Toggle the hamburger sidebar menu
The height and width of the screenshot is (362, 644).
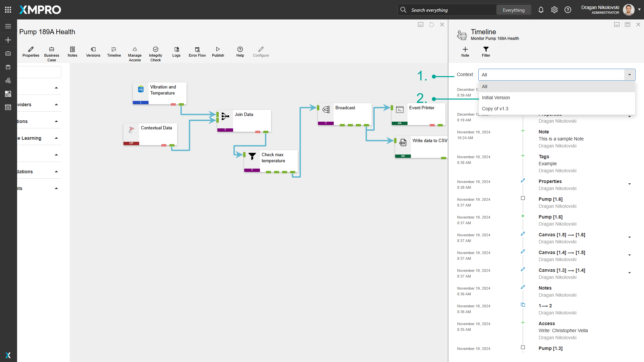pos(8,26)
